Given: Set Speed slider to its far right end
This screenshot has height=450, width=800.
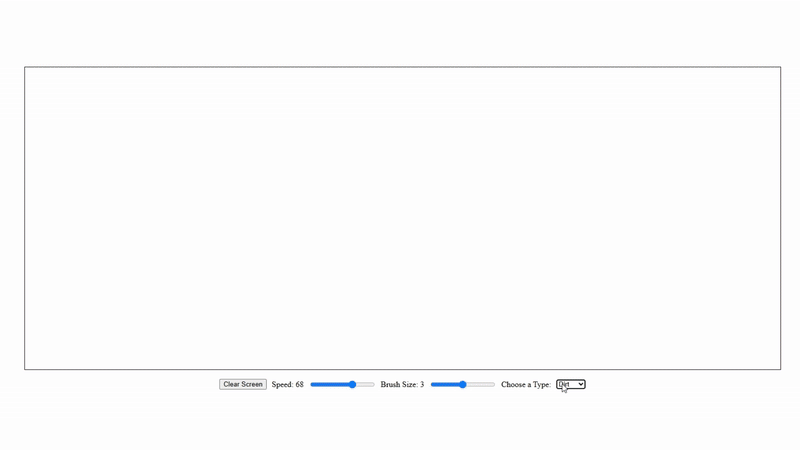Looking at the screenshot, I should point(373,384).
